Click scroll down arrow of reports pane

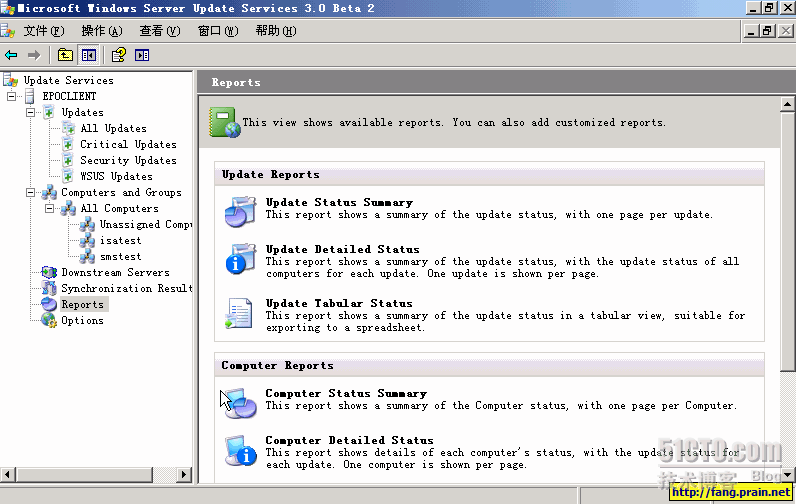tap(787, 475)
